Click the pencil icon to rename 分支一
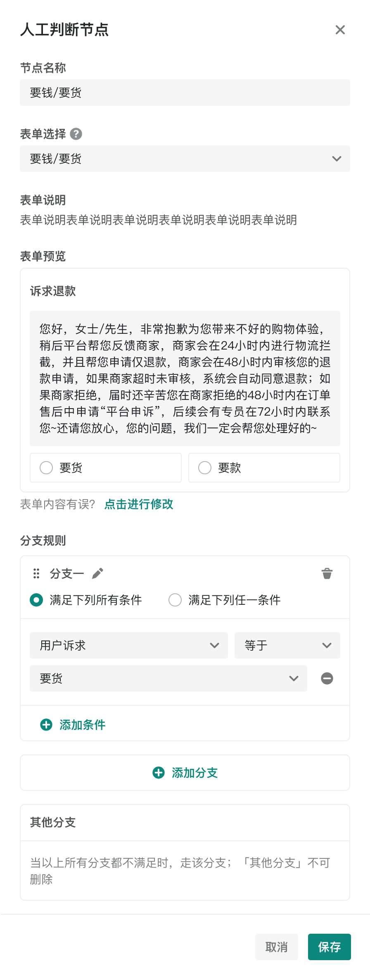Screen dimensions: 370x980 click(98, 573)
